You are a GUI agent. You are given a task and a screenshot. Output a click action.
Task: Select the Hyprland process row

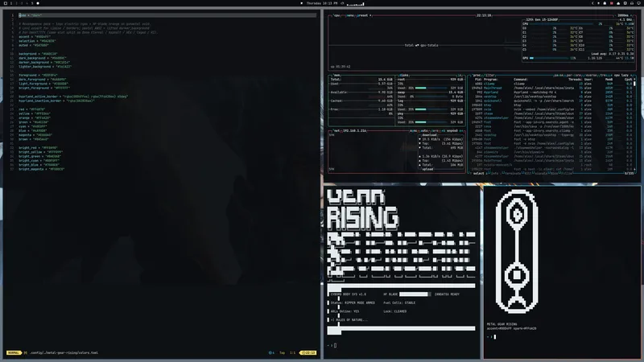pyautogui.click(x=554, y=93)
